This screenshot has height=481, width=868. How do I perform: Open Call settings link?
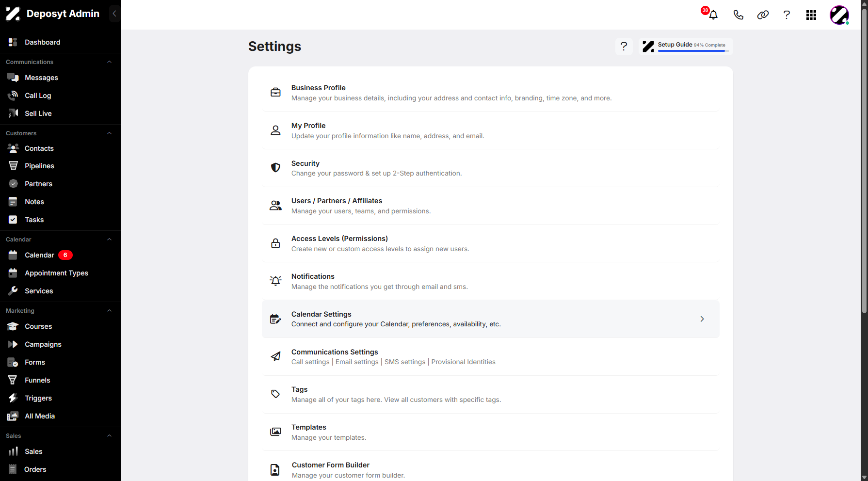[310, 362]
